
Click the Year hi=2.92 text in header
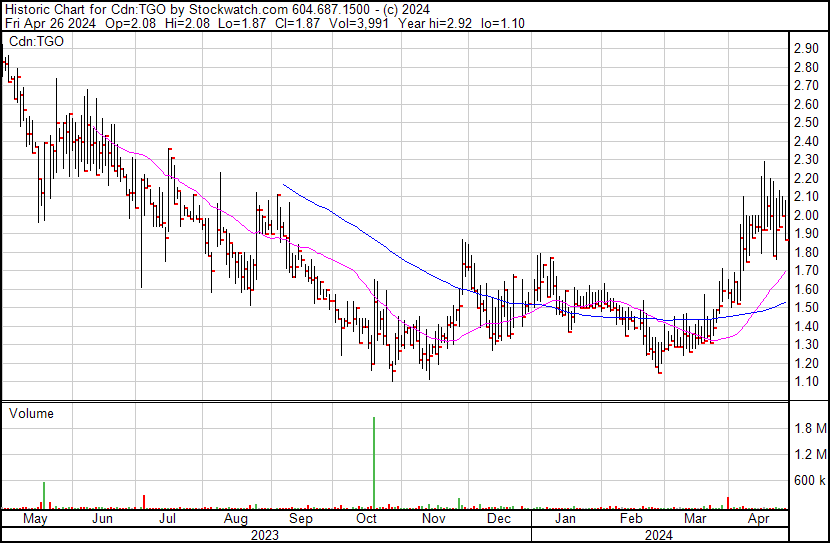[x=435, y=23]
